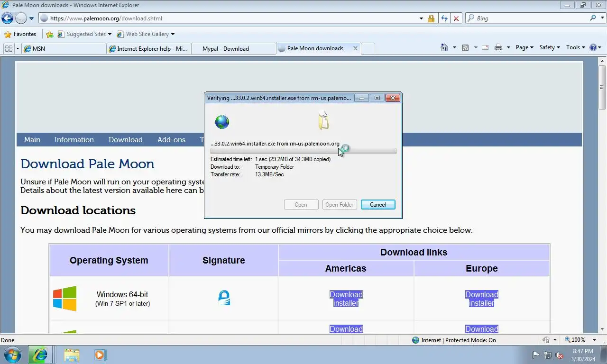Click the vertical scrollbar up arrow
This screenshot has height=364, width=607.
point(602,61)
